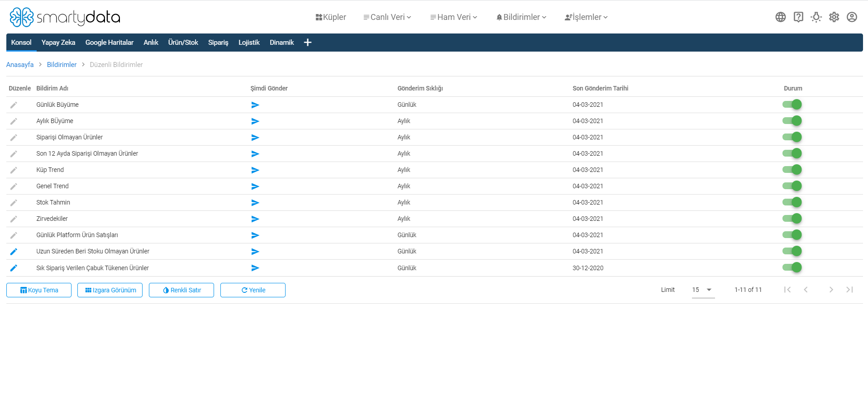The width and height of the screenshot is (868, 415).
Task: Expand the İşlemler menu
Action: pyautogui.click(x=587, y=17)
